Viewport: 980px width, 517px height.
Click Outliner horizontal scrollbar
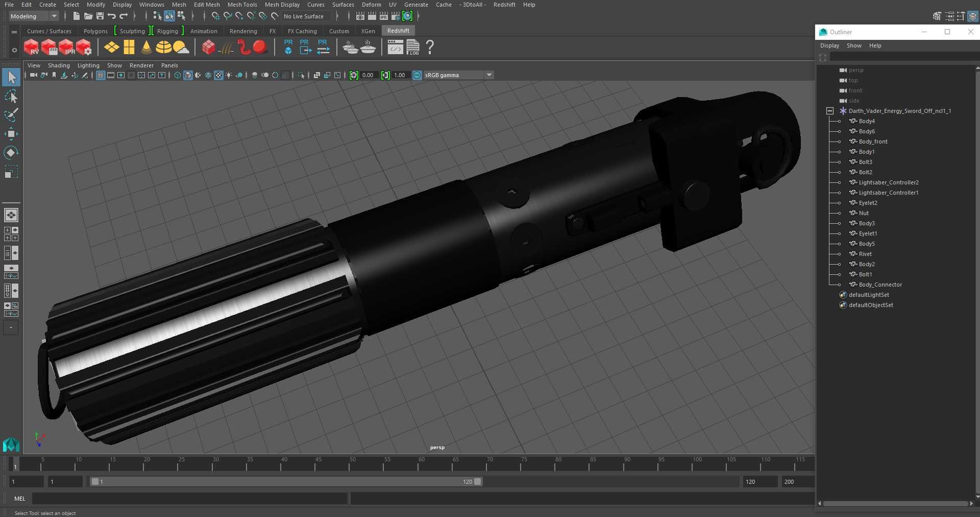[895, 504]
